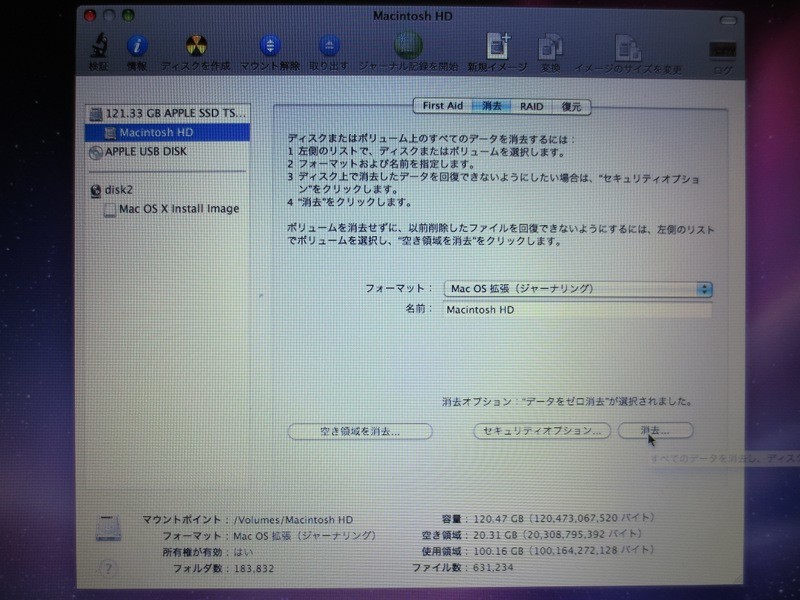Click the Enable Journaling (ジャーナル記録を開始) icon
Screen dimensions: 800x600
(408, 45)
